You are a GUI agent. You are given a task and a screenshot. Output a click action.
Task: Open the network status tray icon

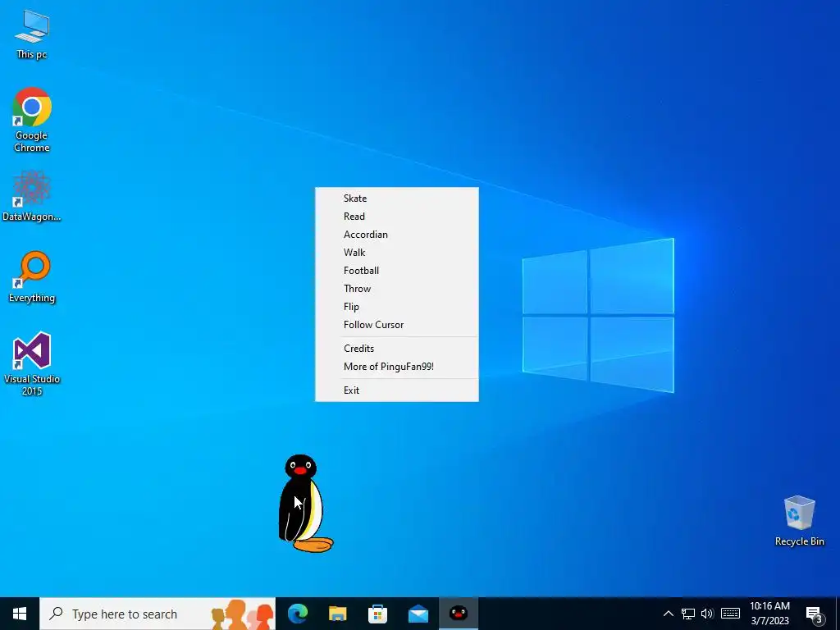click(688, 614)
